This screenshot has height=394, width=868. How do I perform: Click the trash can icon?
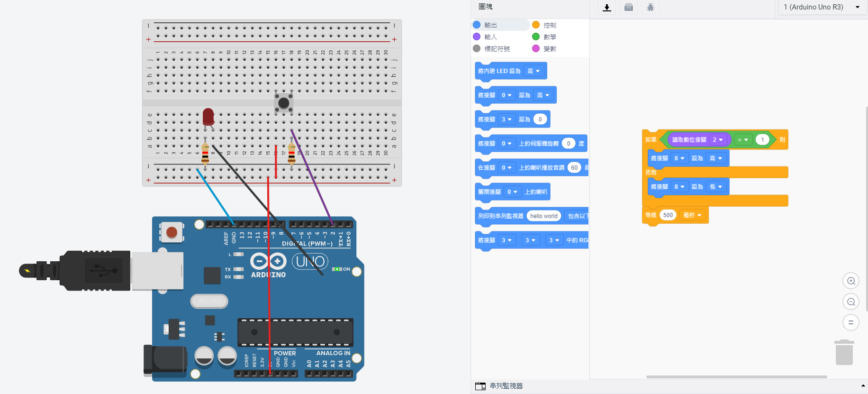[844, 352]
